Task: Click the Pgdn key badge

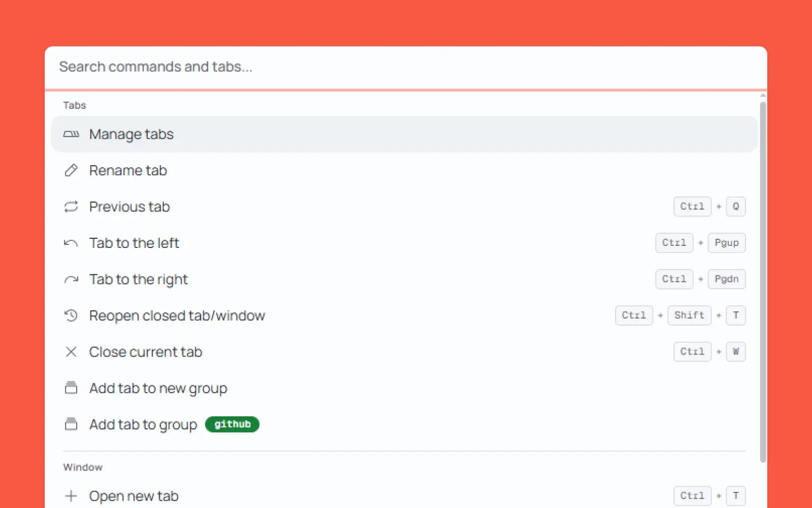Action: [x=727, y=279]
